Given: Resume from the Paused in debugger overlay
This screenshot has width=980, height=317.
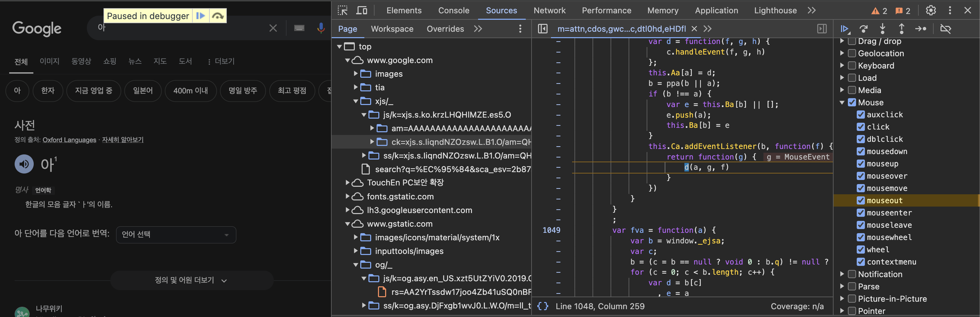Looking at the screenshot, I should (200, 16).
